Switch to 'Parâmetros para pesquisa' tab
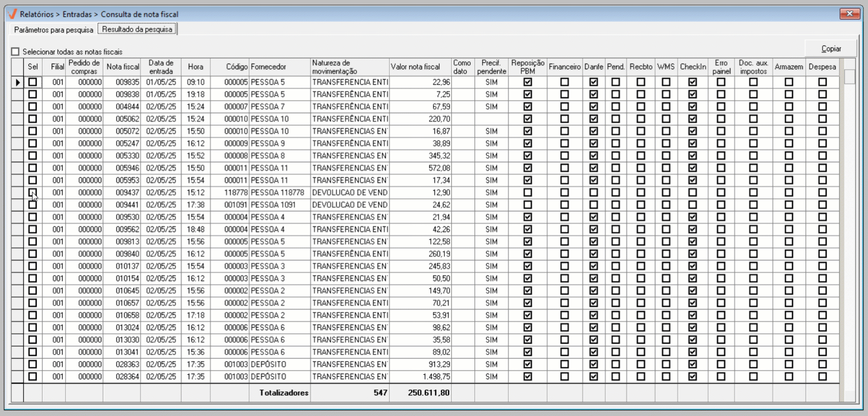 (54, 30)
